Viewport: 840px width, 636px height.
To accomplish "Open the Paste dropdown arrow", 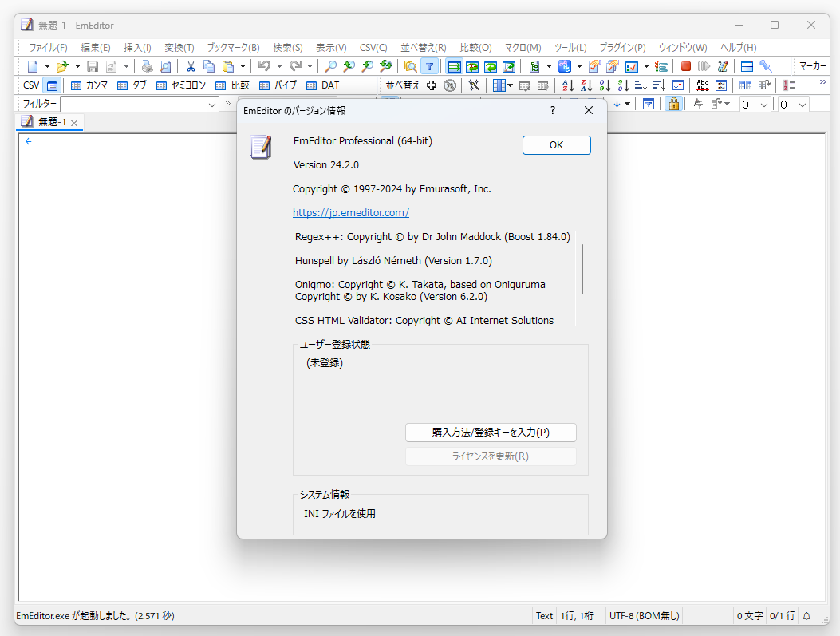I will (241, 67).
